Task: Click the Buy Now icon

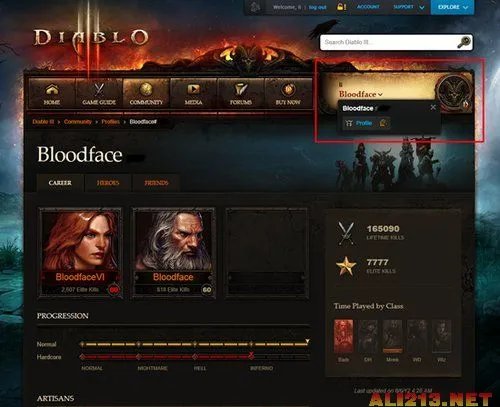Action: pos(288,90)
